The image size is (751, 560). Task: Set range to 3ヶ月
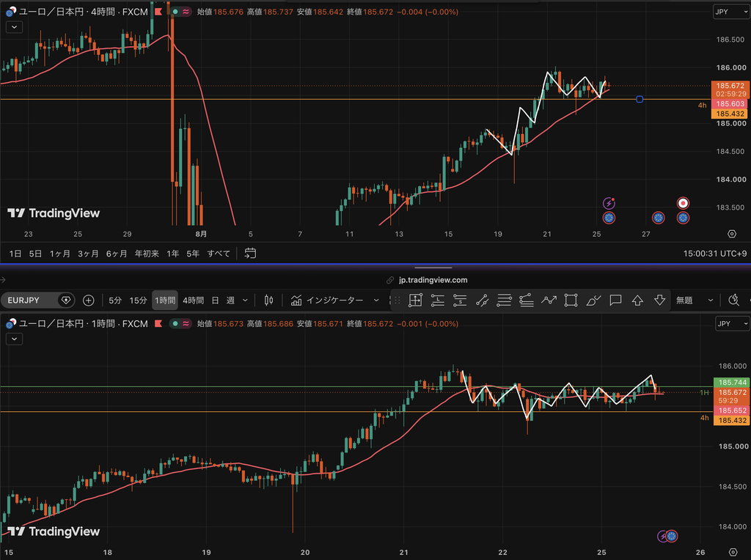pyautogui.click(x=88, y=253)
